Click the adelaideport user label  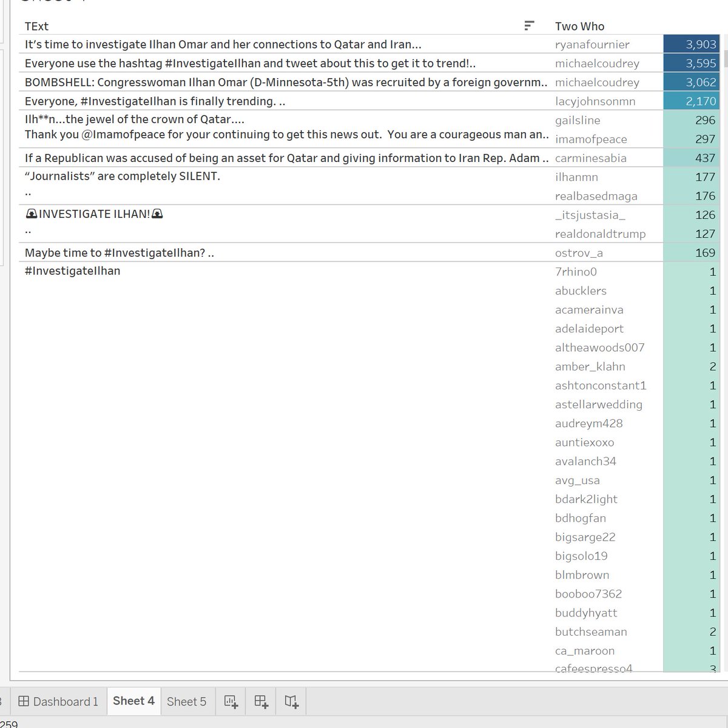(x=589, y=328)
